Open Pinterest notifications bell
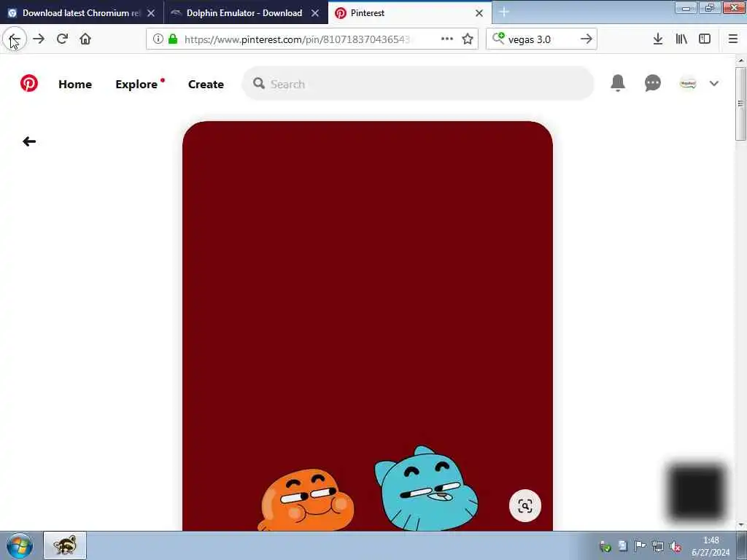Image resolution: width=747 pixels, height=560 pixels. 617,83
